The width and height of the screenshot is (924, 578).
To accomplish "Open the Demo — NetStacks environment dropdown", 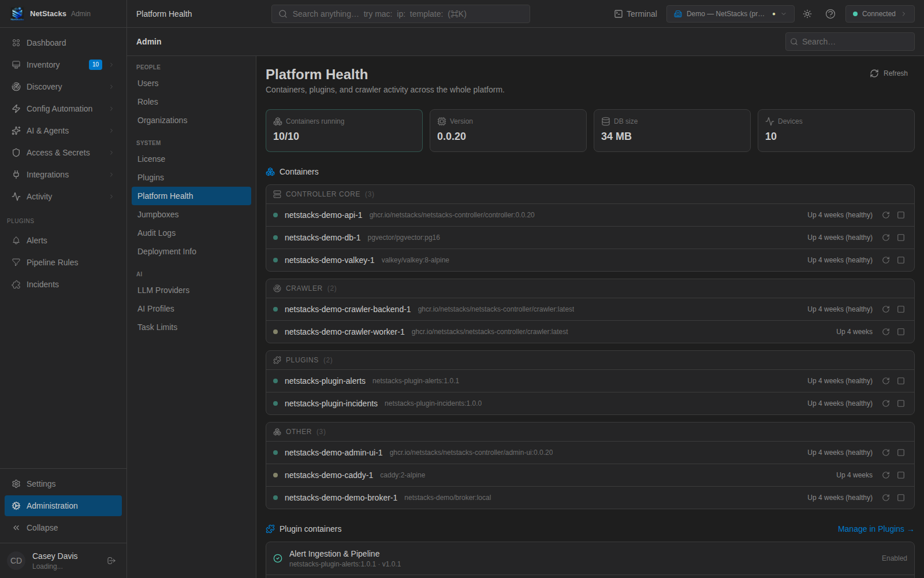I will (730, 14).
